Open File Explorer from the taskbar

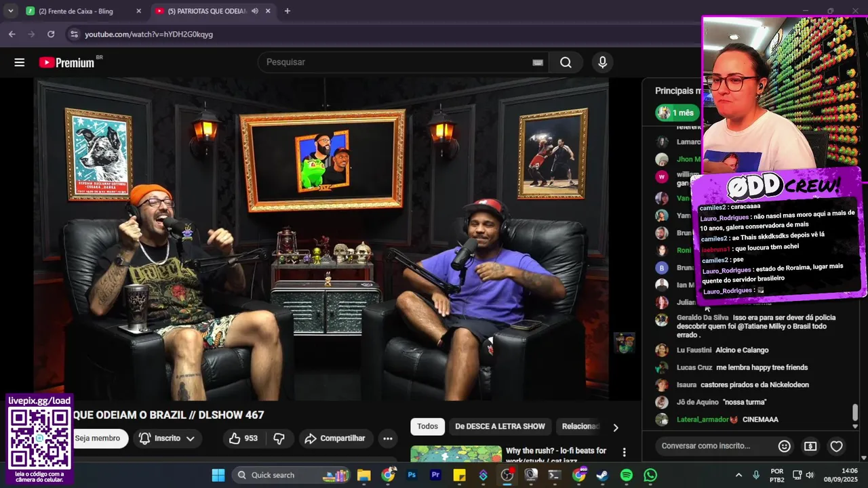(364, 475)
